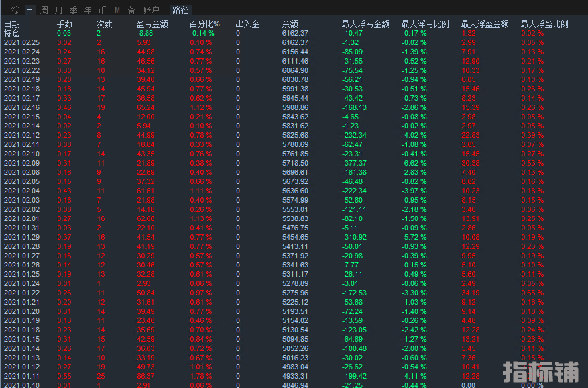Select the 2021.01.24 date row
This screenshot has height=388, width=588.
pos(22,283)
